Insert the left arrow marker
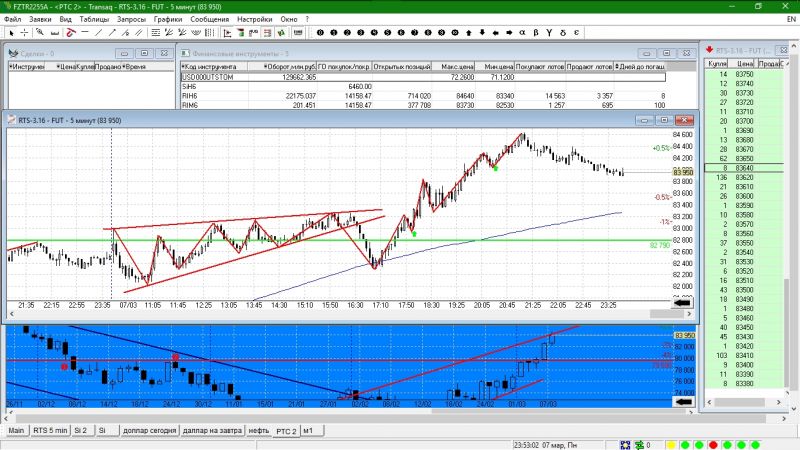The width and height of the screenshot is (800, 450). tap(495, 33)
